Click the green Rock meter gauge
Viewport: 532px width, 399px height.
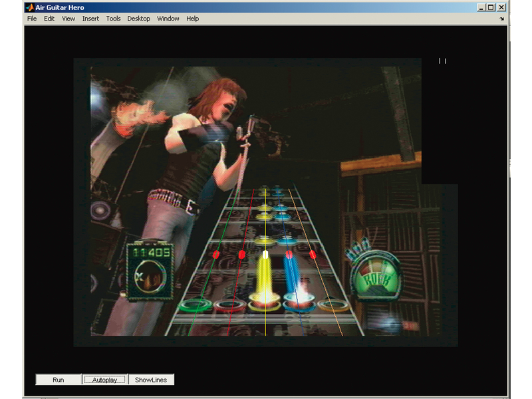376,277
